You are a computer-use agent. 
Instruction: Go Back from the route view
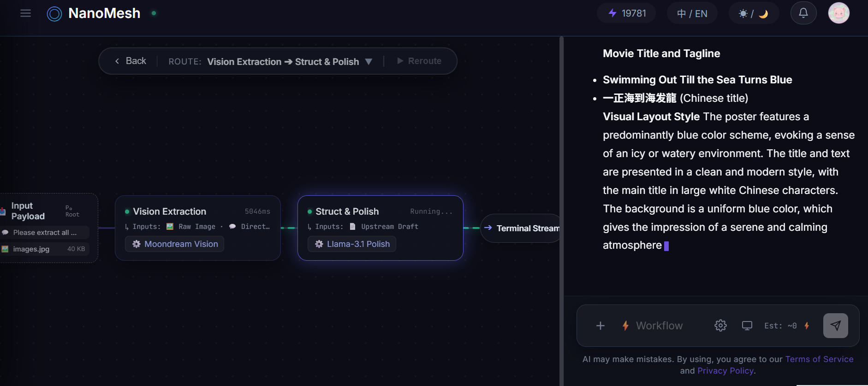tap(131, 61)
